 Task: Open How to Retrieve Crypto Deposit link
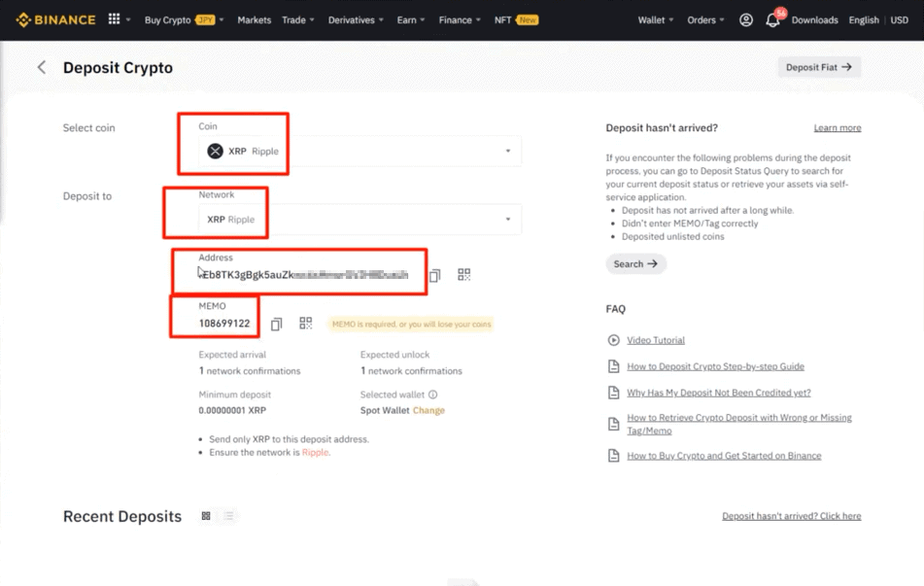739,424
